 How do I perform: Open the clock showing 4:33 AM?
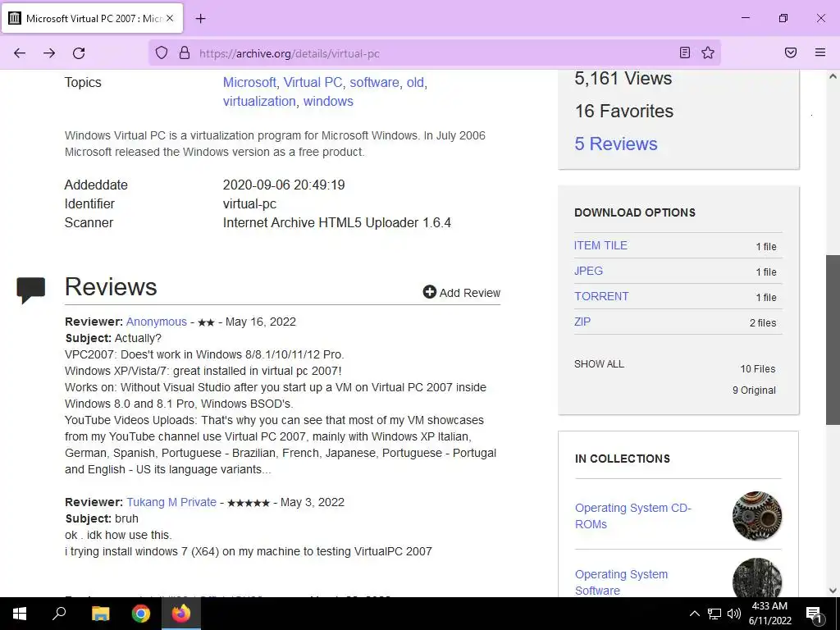769,614
